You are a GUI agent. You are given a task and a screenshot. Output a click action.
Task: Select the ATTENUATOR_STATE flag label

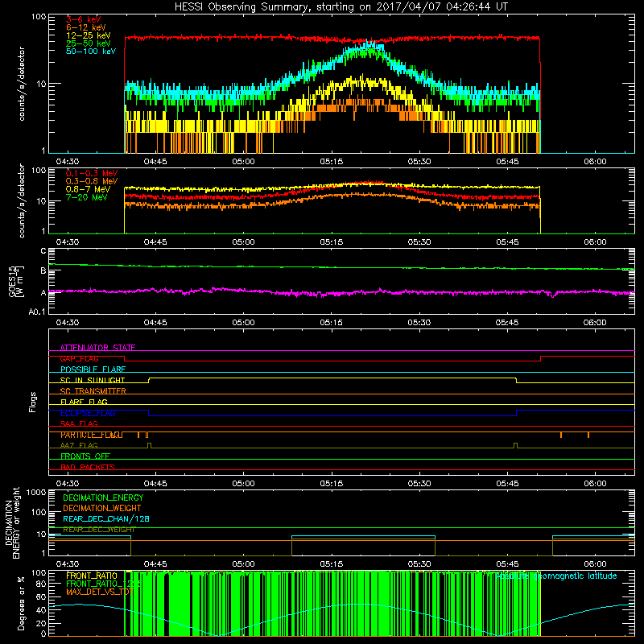pyautogui.click(x=97, y=348)
